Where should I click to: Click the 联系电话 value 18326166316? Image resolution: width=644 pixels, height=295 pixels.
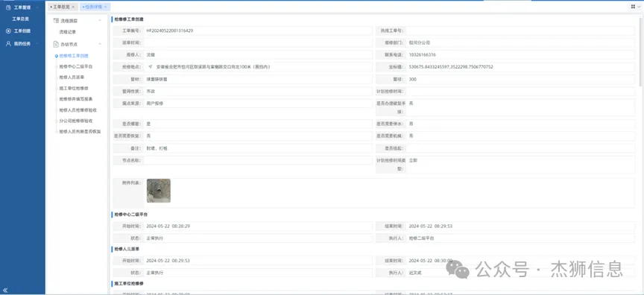(422, 54)
